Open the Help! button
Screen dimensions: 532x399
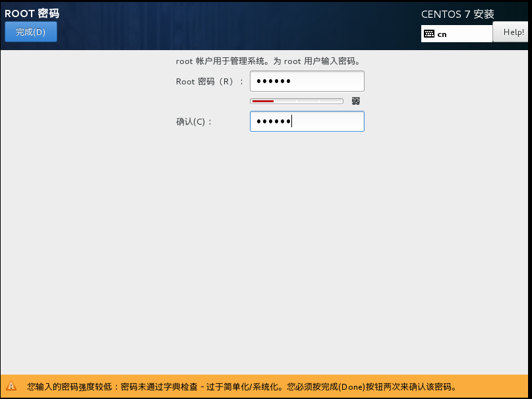click(x=513, y=32)
